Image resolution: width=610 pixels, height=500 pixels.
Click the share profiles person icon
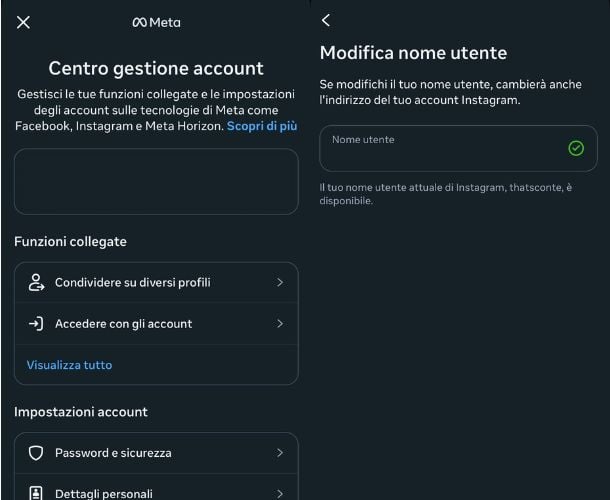(36, 283)
